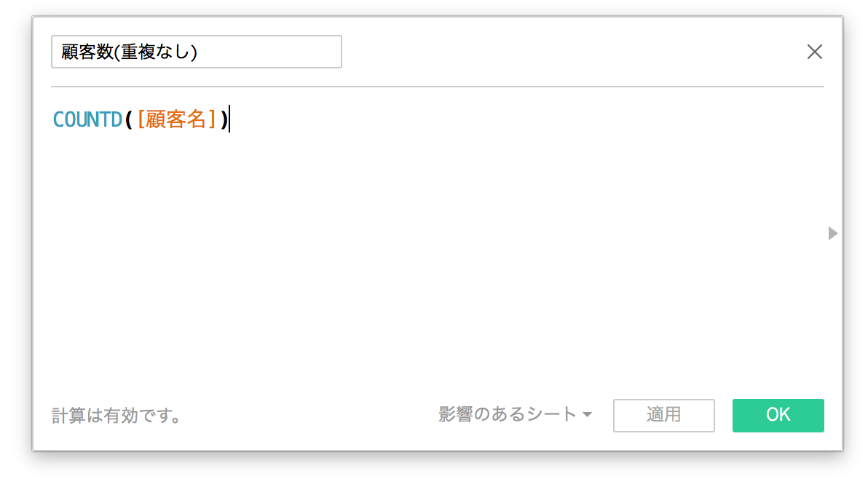Confirm the calculation with the green OK button

778,415
